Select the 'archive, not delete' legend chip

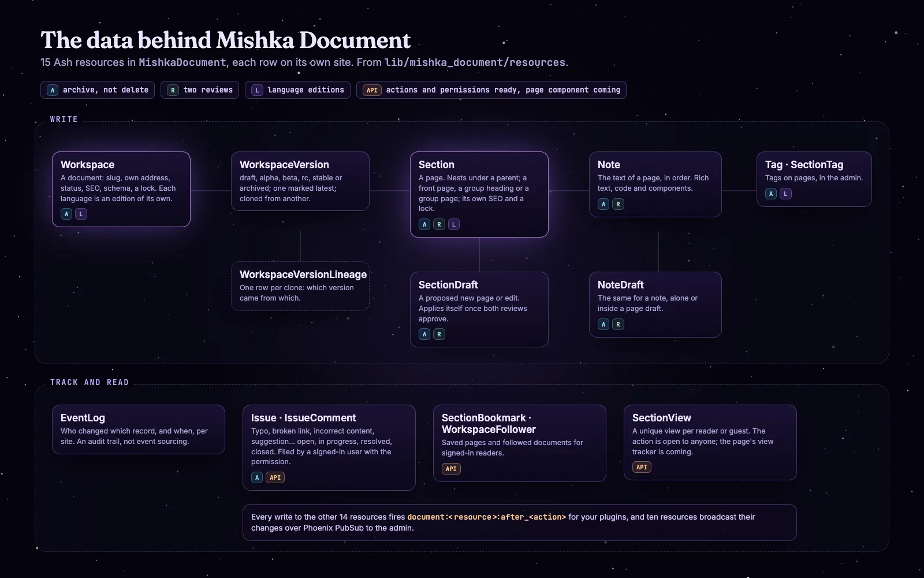[98, 90]
